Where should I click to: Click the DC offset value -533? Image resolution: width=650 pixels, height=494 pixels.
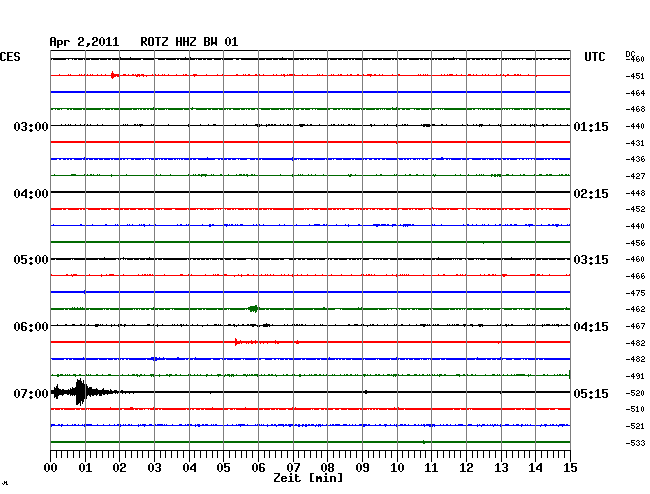635,443
